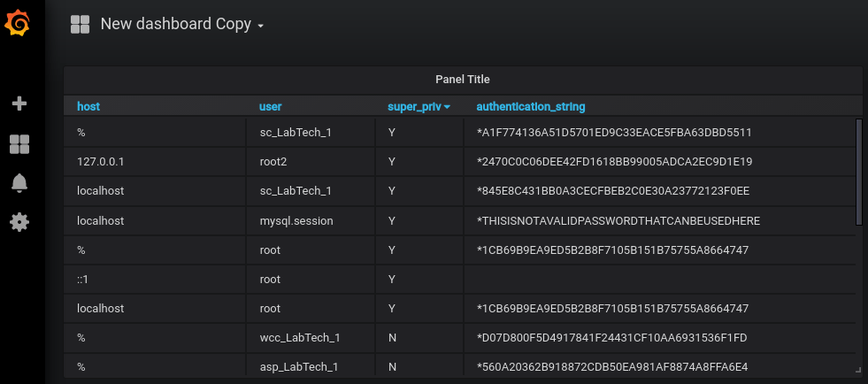Click the panel resize handle corner
The width and height of the screenshot is (868, 384).
pyautogui.click(x=856, y=369)
